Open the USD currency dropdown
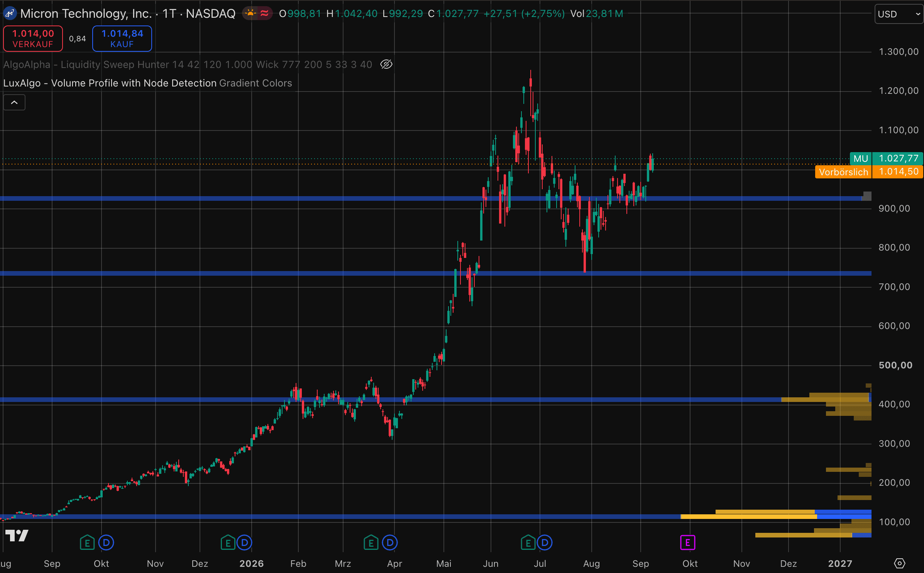Image resolution: width=924 pixels, height=573 pixels. pyautogui.click(x=899, y=14)
